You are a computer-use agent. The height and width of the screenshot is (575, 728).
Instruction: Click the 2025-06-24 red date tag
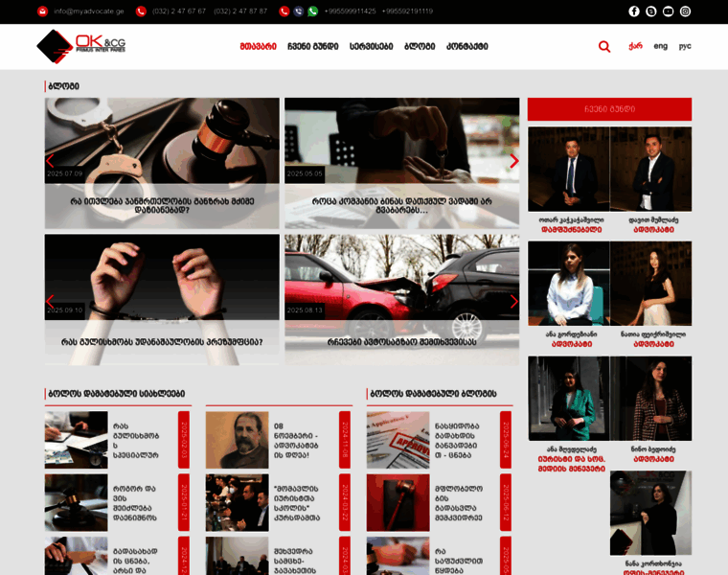(x=506, y=440)
